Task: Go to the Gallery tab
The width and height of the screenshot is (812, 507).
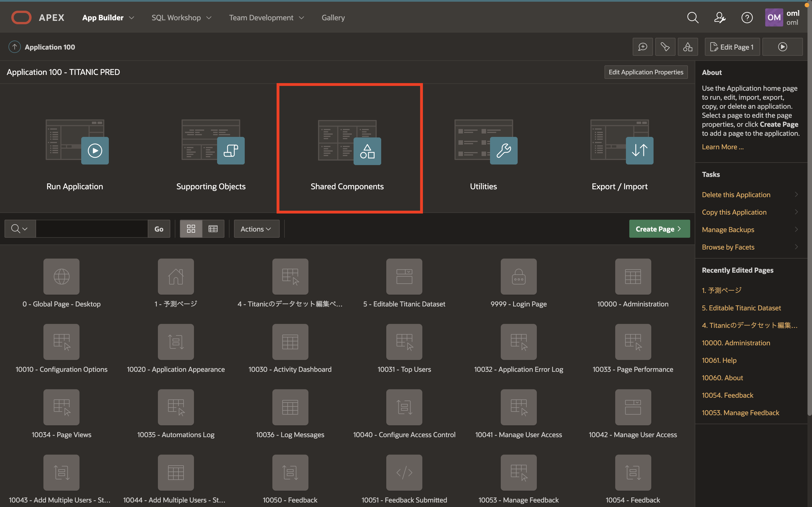Action: 333,17
